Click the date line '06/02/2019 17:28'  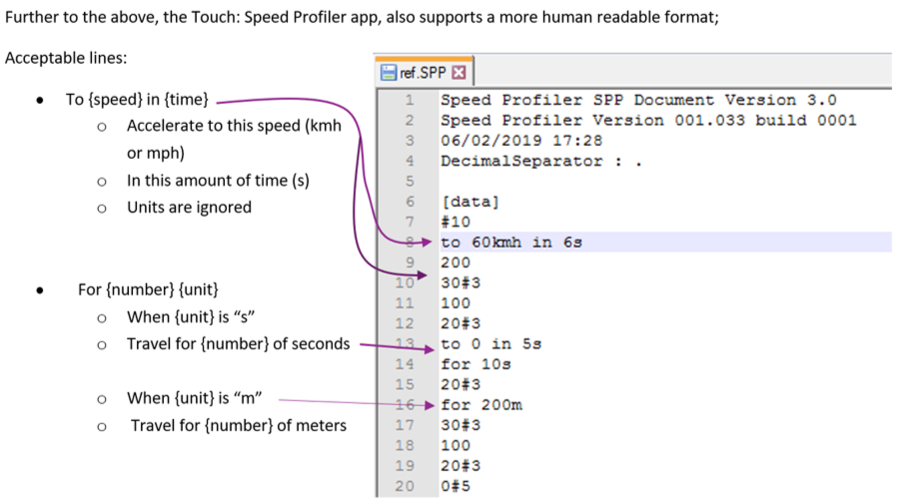[521, 141]
